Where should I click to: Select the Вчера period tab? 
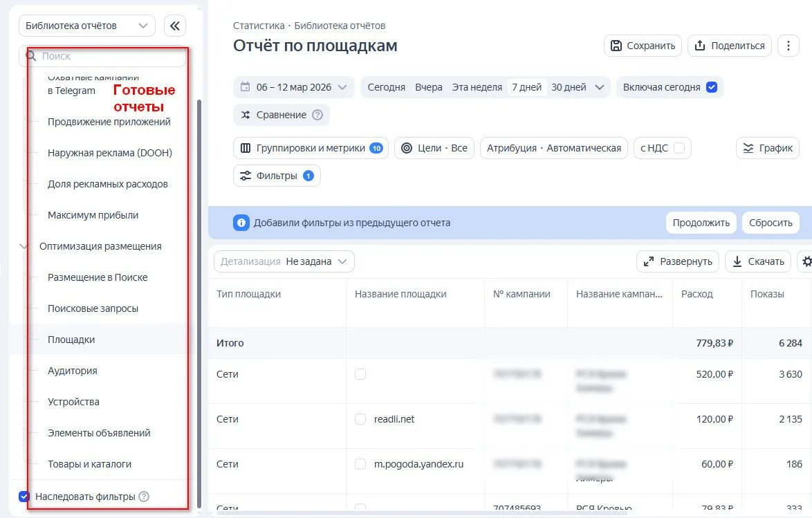coord(429,87)
